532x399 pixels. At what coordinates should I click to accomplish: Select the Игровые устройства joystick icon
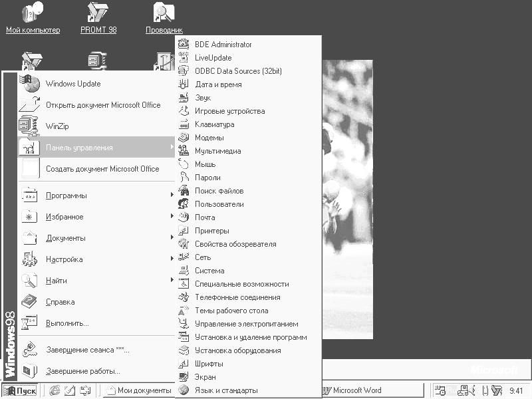(184, 111)
